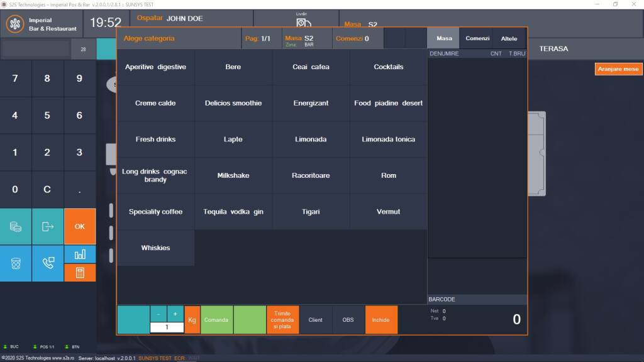The width and height of the screenshot is (644, 362).
Task: Click the quantity input field
Action: (167, 327)
